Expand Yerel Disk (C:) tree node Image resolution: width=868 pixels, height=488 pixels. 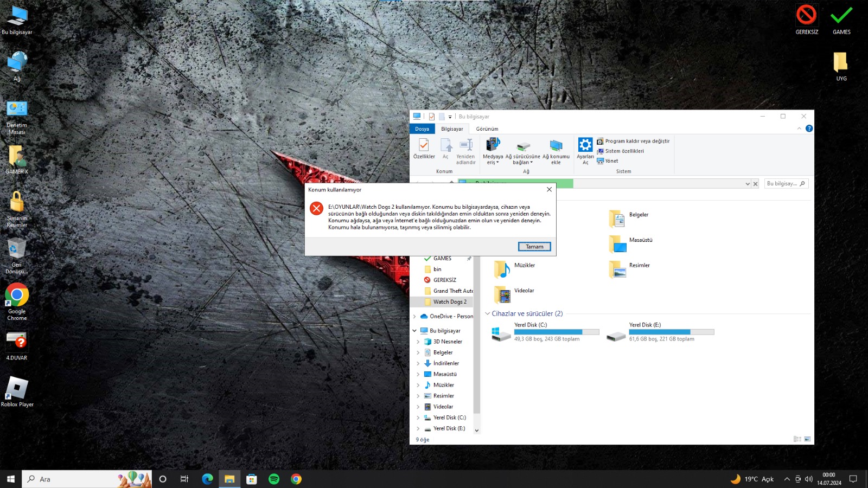click(x=418, y=418)
